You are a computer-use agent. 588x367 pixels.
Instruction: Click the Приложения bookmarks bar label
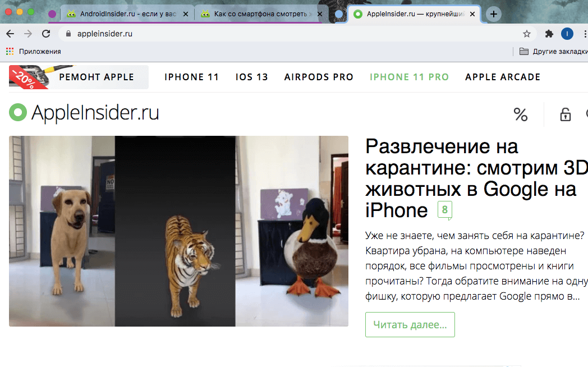[40, 52]
